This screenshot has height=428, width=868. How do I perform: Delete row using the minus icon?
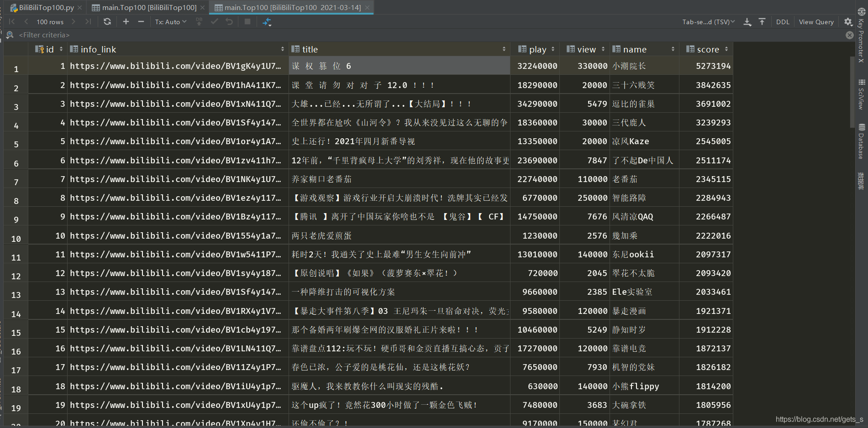pyautogui.click(x=141, y=21)
